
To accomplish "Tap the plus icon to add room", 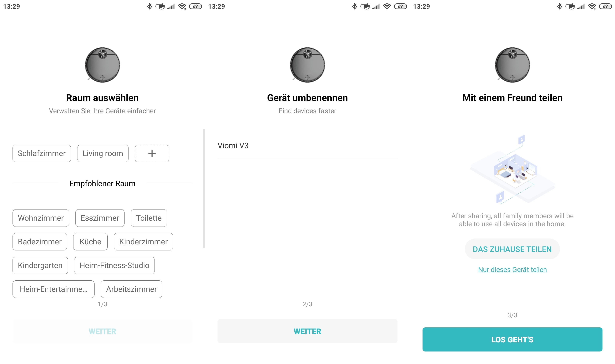I will pos(152,153).
